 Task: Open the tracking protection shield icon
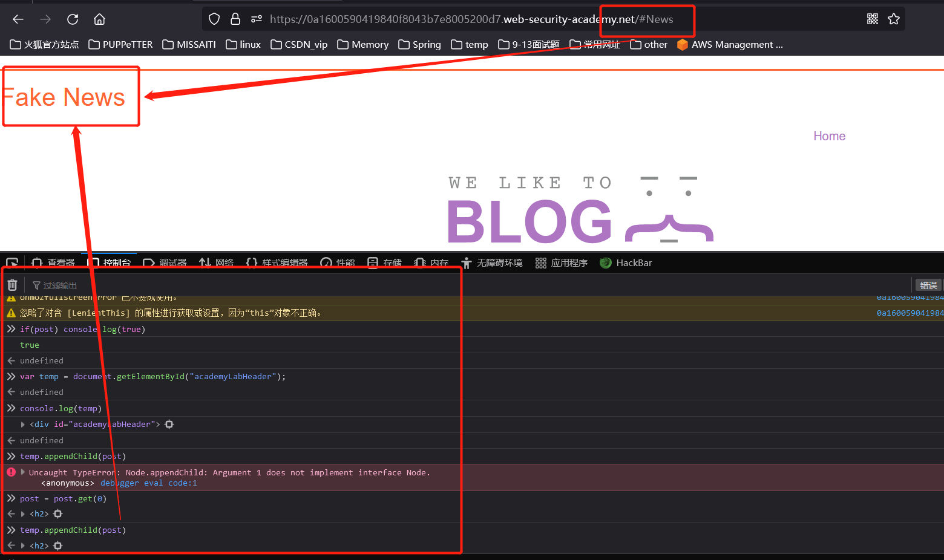pos(214,19)
